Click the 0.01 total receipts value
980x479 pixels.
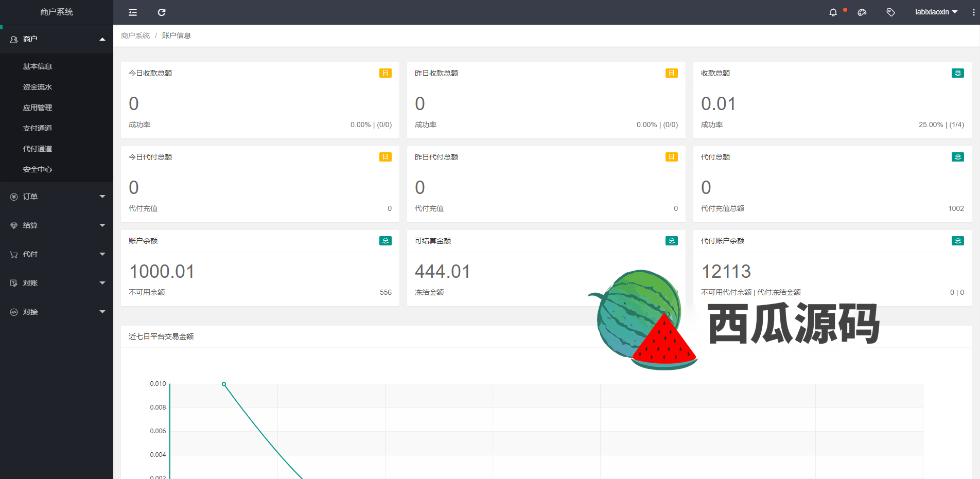[719, 104]
